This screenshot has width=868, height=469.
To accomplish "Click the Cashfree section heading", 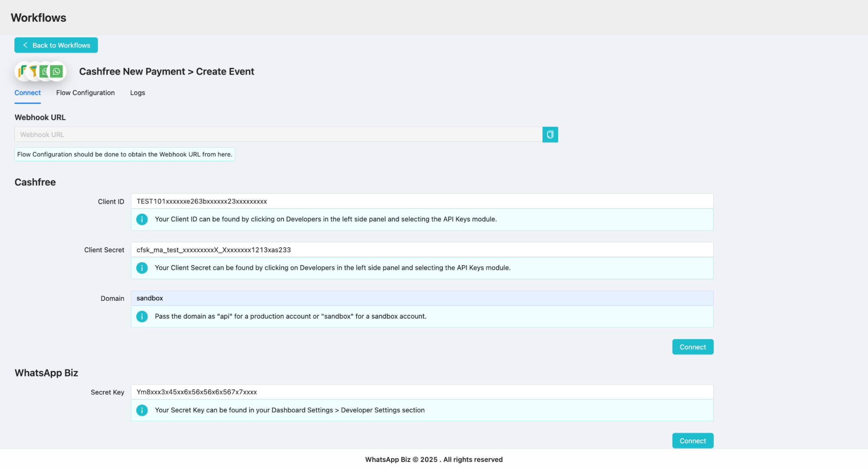I will (35, 182).
